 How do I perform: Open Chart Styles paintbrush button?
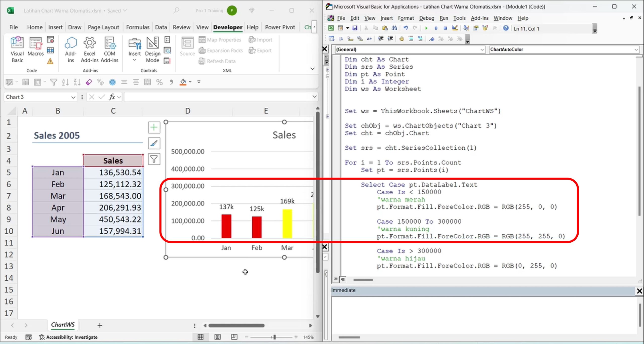154,143
